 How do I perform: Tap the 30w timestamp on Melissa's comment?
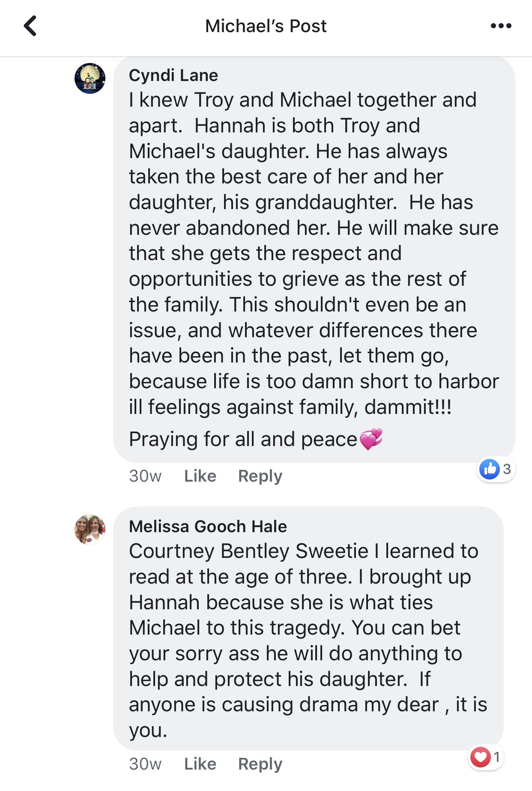tap(145, 764)
